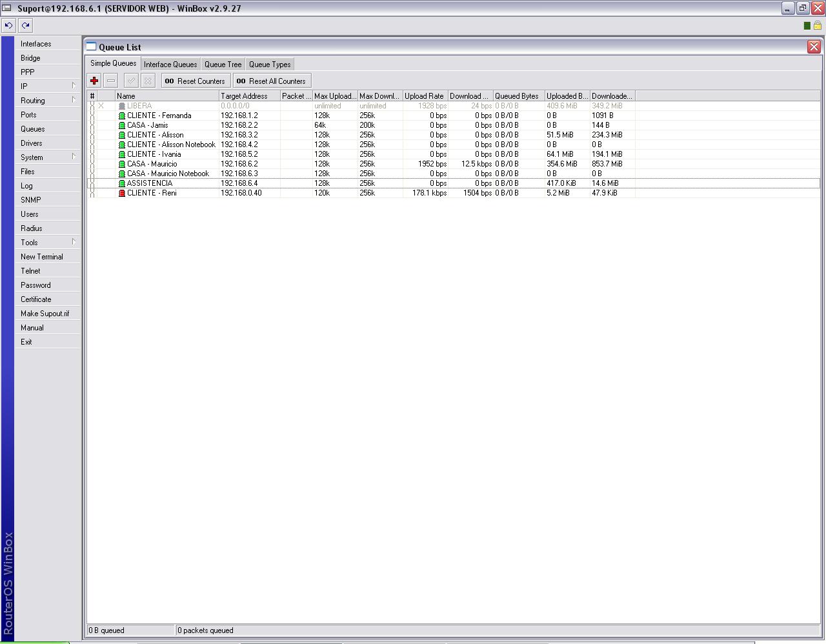Click target address 192.168.6.4
Screen dimensions: 826x644
(x=239, y=183)
